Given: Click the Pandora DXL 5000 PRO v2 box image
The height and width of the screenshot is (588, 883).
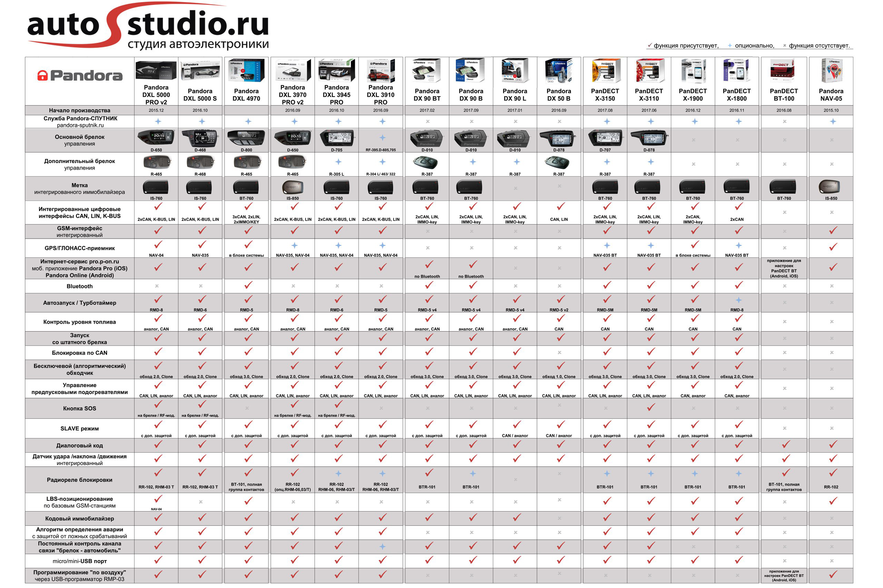Looking at the screenshot, I should (x=156, y=70).
